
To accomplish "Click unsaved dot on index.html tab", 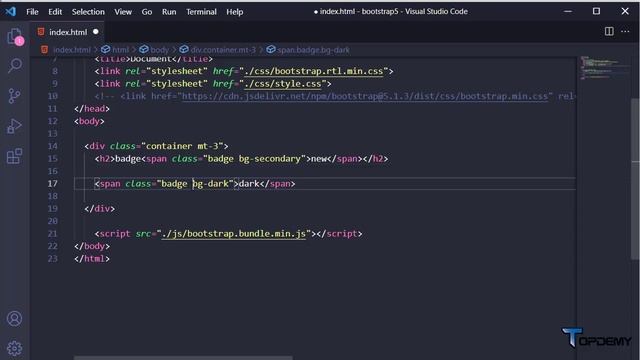I will pos(96,32).
